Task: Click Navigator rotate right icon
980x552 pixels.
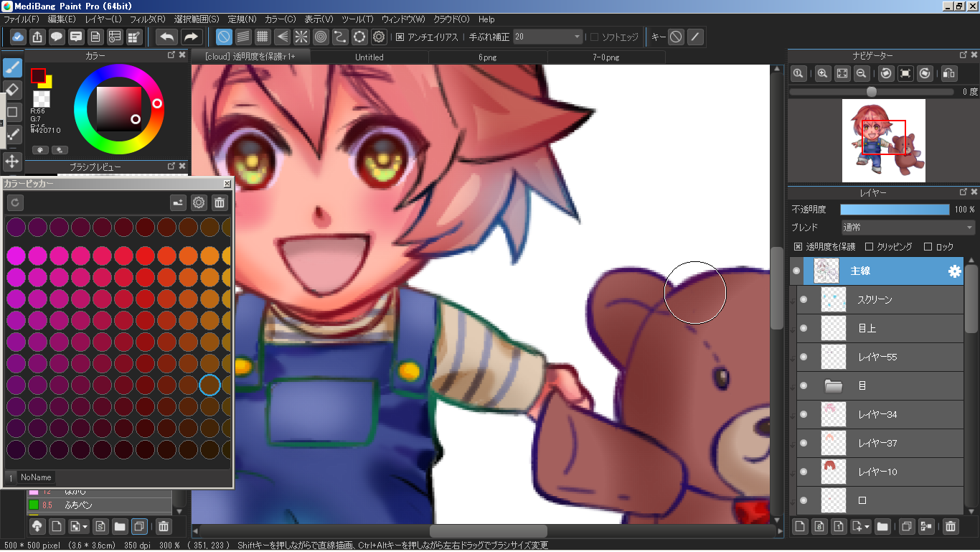Action: 925,73
